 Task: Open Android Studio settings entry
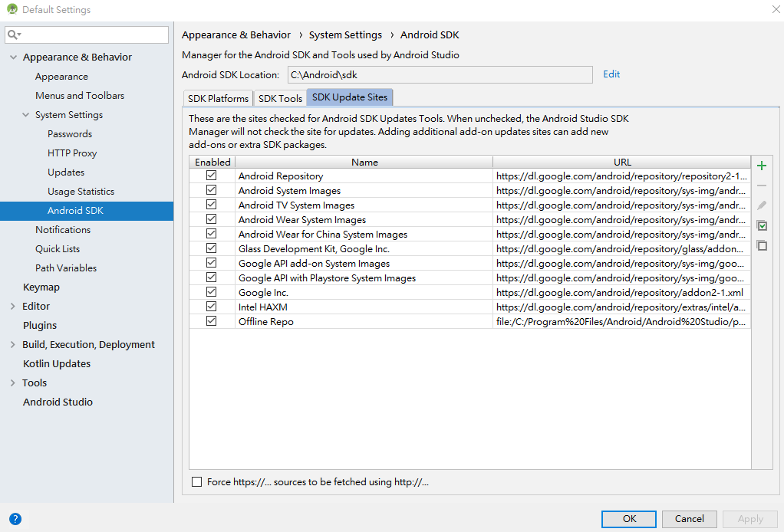point(58,402)
